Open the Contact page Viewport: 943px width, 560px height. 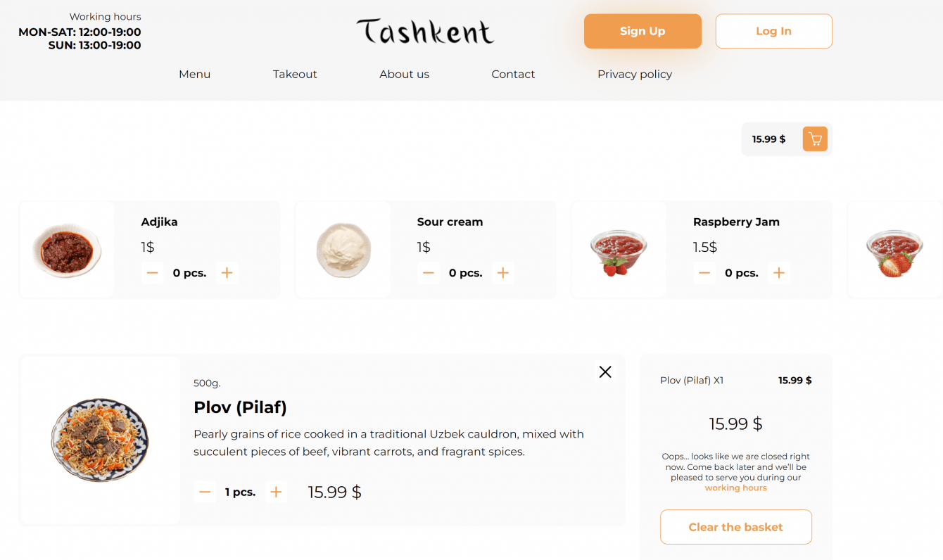click(x=513, y=74)
